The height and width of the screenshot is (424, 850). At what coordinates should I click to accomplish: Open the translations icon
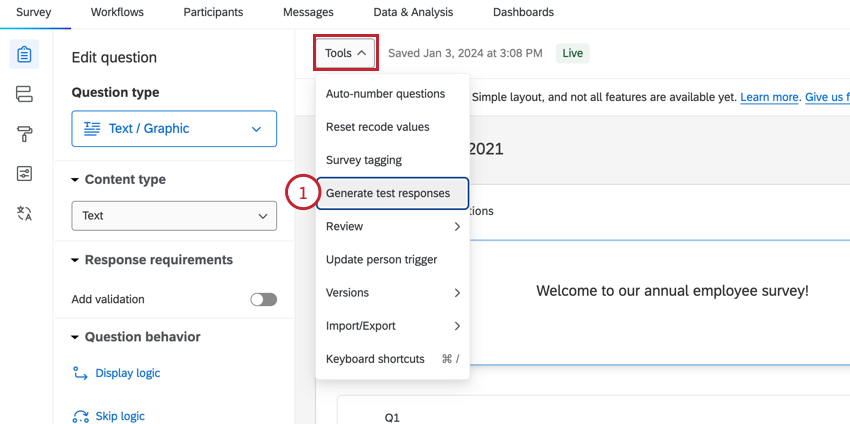point(25,213)
